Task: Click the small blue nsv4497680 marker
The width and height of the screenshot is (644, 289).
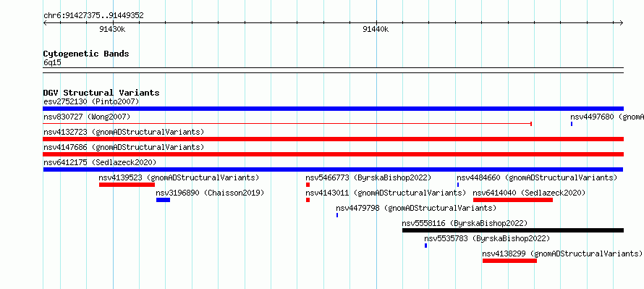Action: pos(572,124)
